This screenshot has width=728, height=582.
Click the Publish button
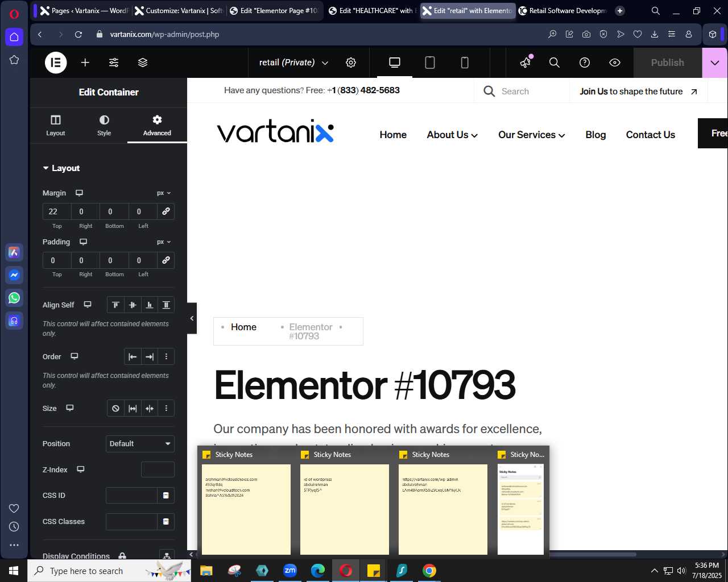click(x=668, y=63)
